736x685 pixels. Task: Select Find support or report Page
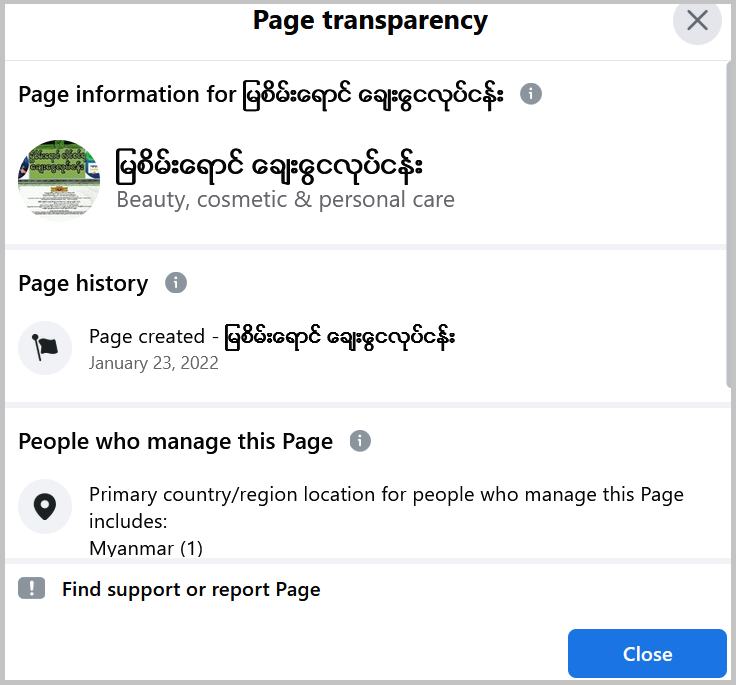191,590
